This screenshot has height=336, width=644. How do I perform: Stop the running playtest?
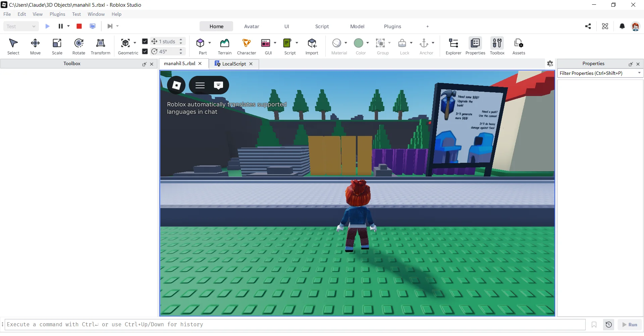(x=79, y=26)
